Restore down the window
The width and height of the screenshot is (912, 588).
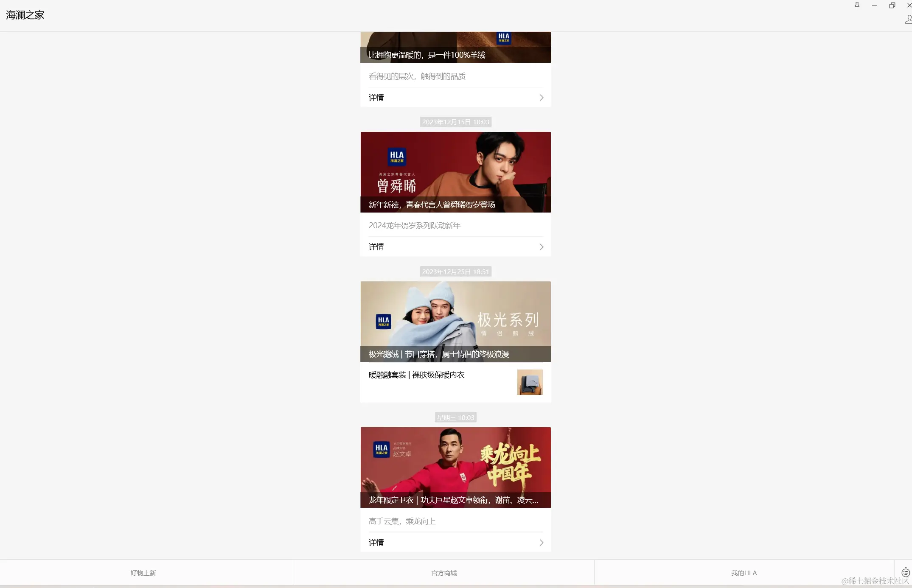[892, 6]
